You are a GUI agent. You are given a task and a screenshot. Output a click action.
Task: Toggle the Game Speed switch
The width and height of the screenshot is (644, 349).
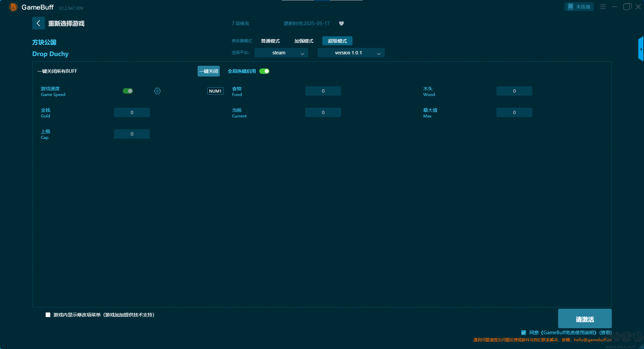click(x=128, y=91)
